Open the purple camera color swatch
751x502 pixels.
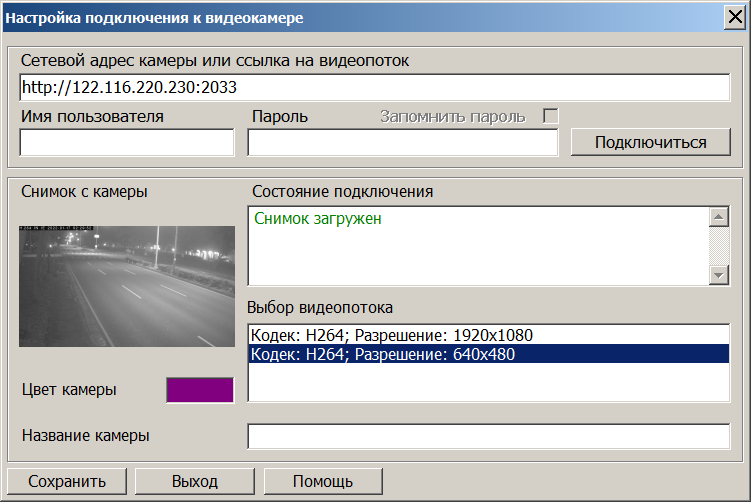tap(200, 390)
